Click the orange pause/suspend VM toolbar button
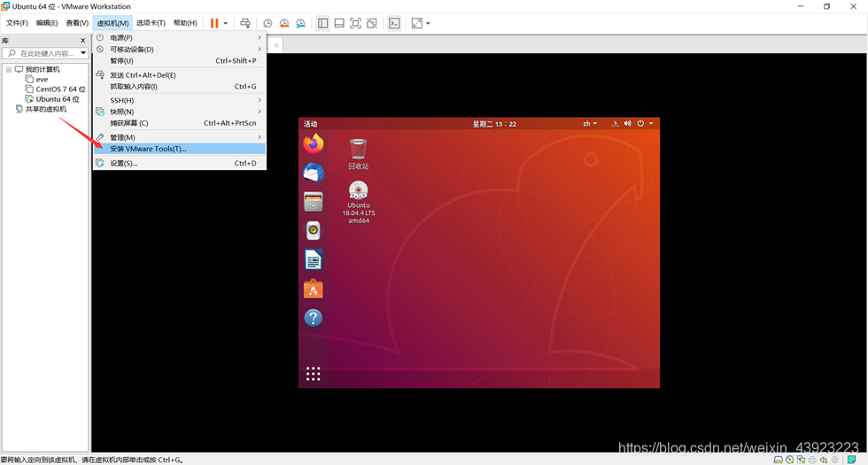Screen dimensions: 868x465 (214, 23)
